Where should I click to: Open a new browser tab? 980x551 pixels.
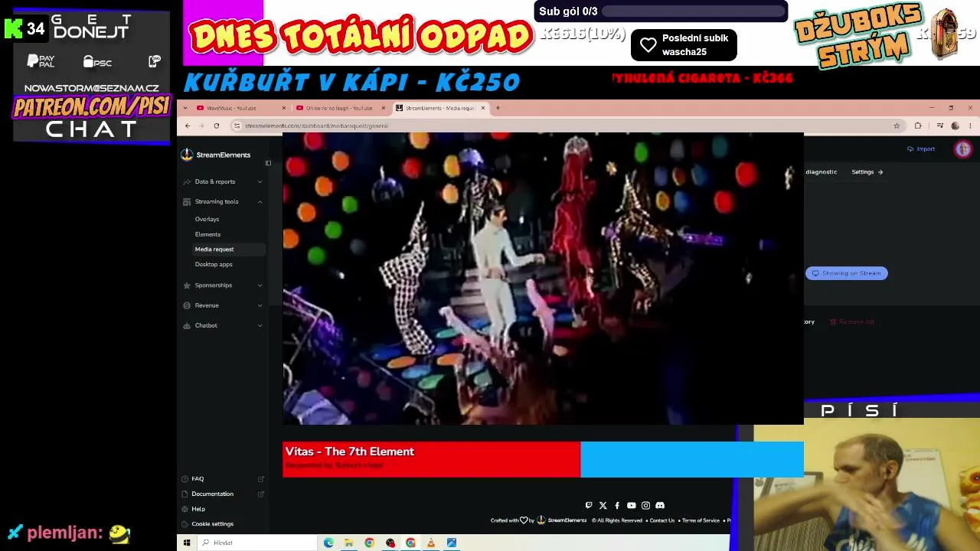(x=498, y=108)
